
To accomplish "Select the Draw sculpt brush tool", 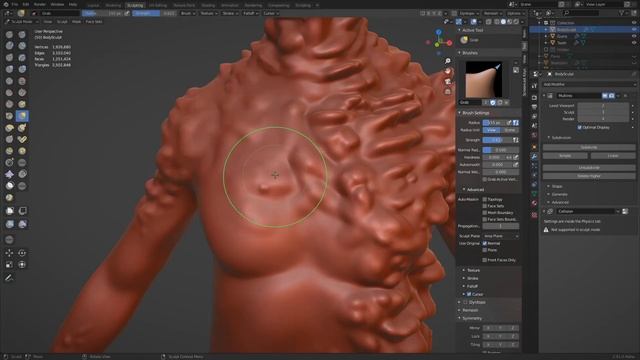I will 9,34.
